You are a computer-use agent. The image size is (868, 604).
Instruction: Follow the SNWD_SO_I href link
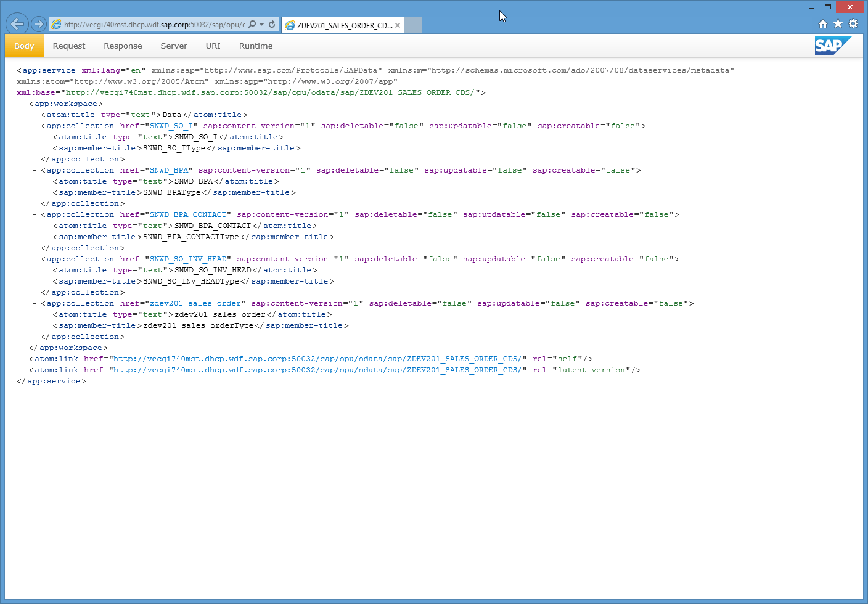tap(171, 126)
